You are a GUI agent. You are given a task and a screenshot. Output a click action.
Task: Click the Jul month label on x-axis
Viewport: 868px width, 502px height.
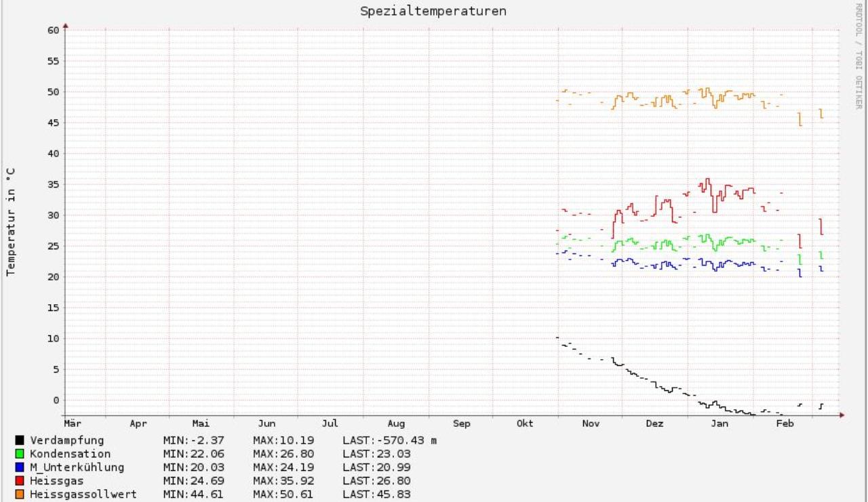point(330,423)
